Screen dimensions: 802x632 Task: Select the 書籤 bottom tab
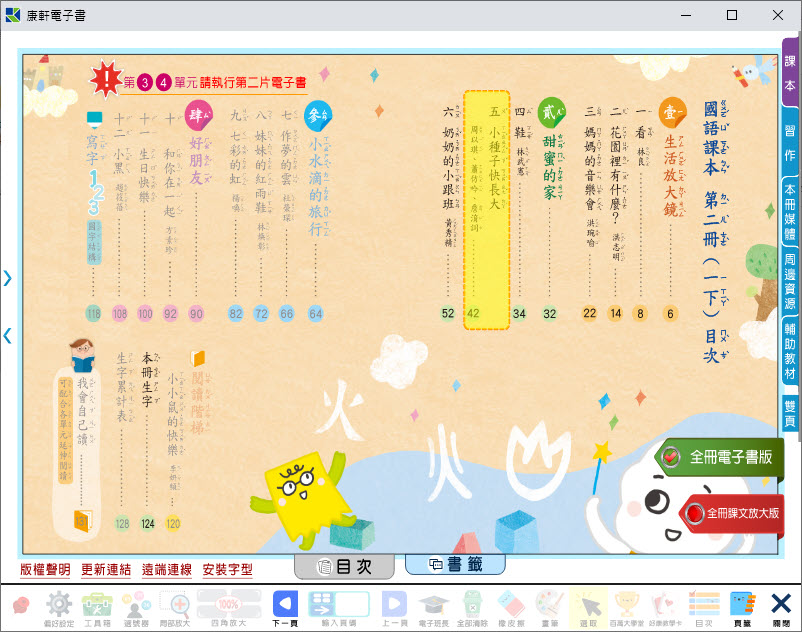[x=455, y=564]
